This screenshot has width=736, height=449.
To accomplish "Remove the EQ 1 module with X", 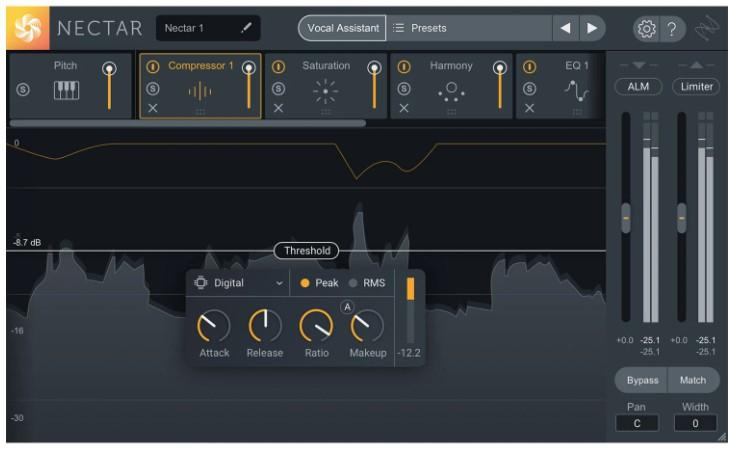I will (x=529, y=108).
